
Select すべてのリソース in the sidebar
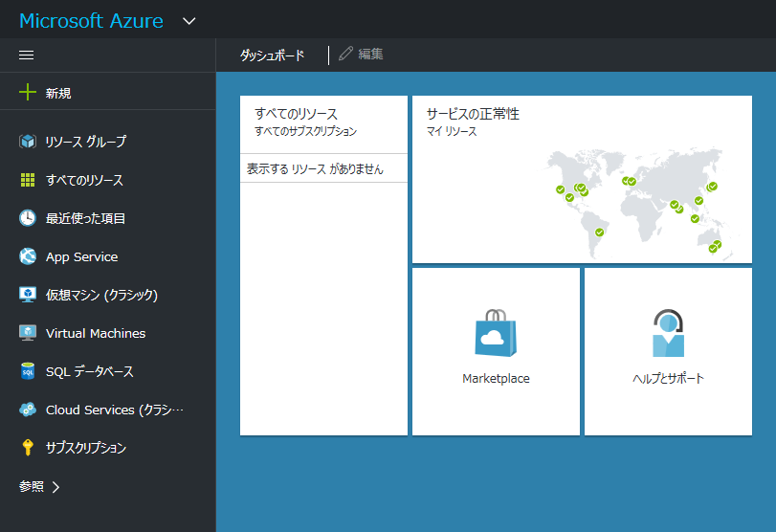point(84,180)
